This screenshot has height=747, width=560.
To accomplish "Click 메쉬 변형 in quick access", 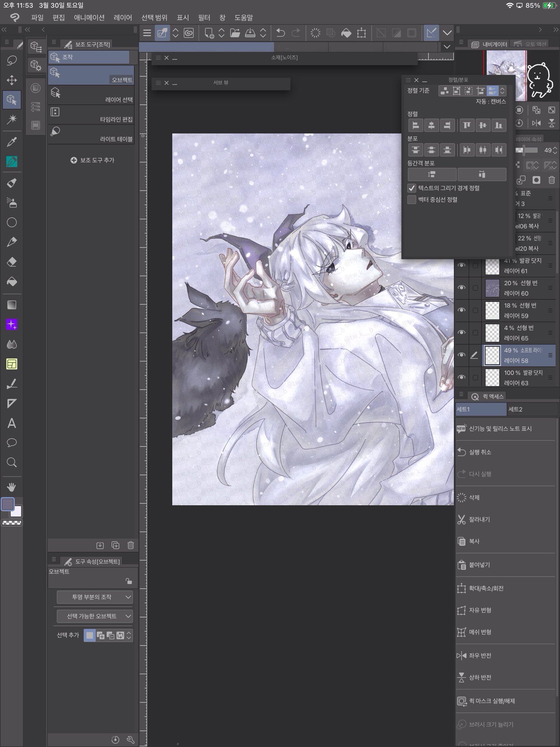I will [x=505, y=632].
